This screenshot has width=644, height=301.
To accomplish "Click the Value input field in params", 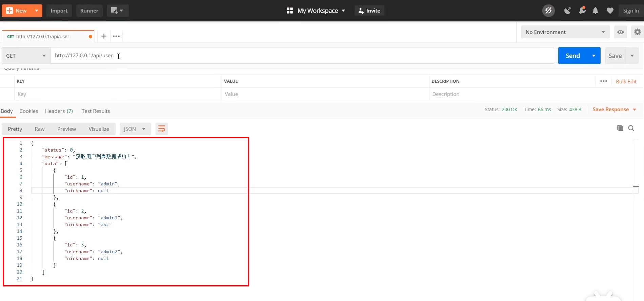I will coord(325,94).
